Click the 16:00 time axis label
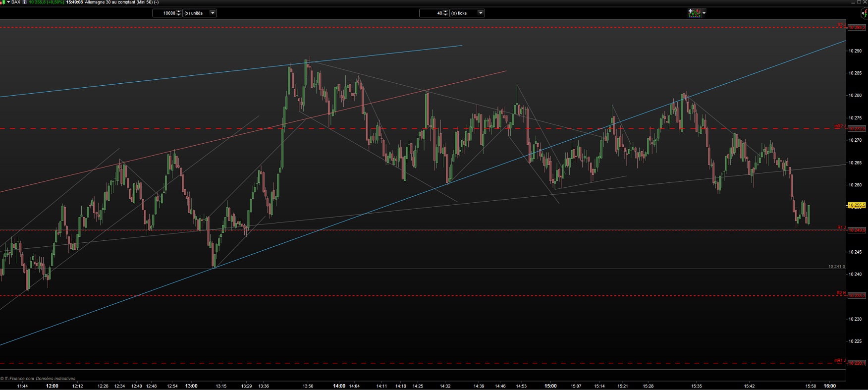Viewport: 868px width, 390px height. click(830, 386)
